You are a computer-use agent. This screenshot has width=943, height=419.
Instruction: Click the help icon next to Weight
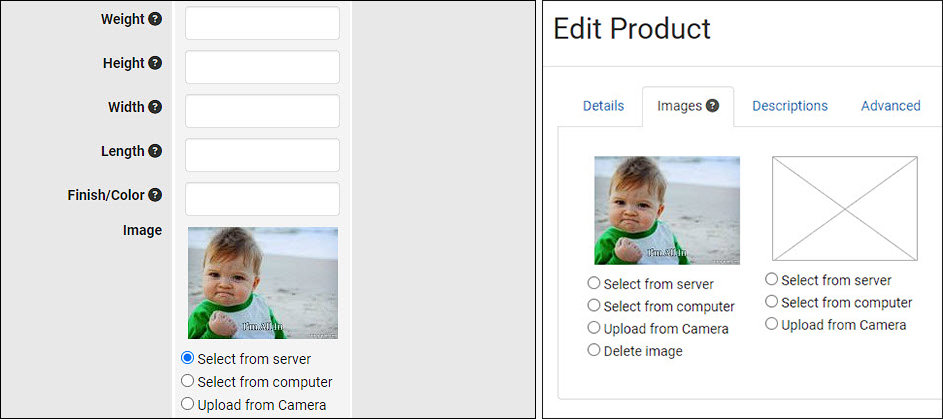tap(155, 19)
